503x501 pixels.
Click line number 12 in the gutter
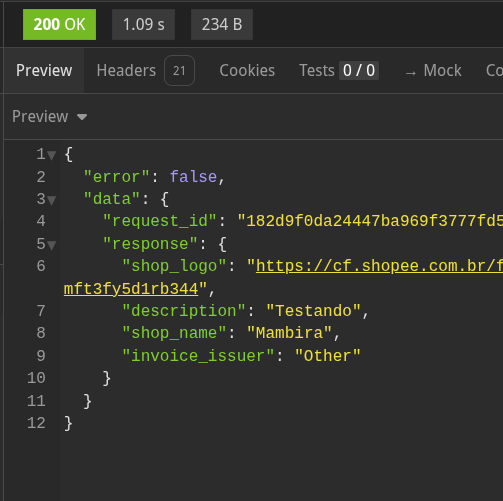coord(36,423)
